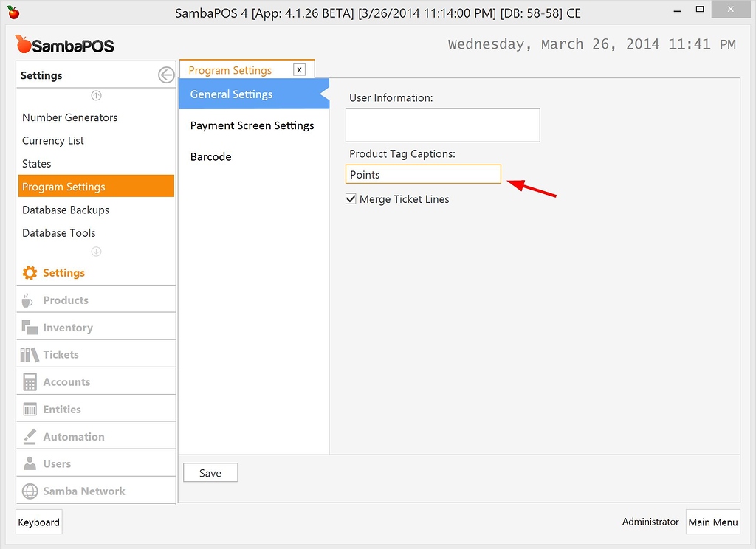Click the Save button
Screen dimensions: 756x549
pos(210,472)
